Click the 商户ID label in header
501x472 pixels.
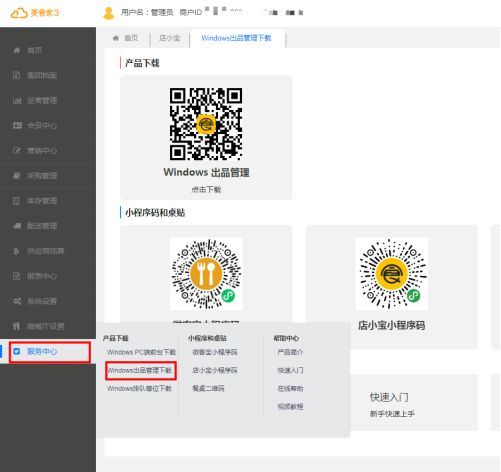[191, 13]
